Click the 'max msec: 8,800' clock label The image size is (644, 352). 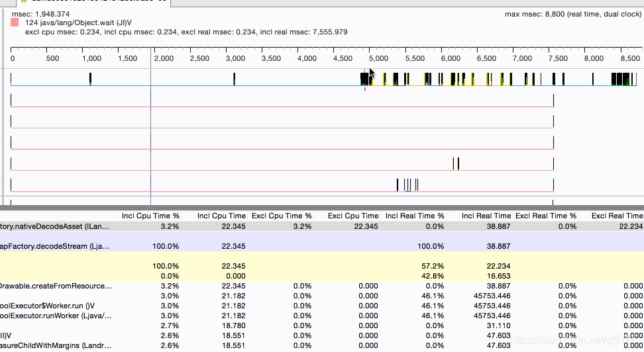coord(573,14)
